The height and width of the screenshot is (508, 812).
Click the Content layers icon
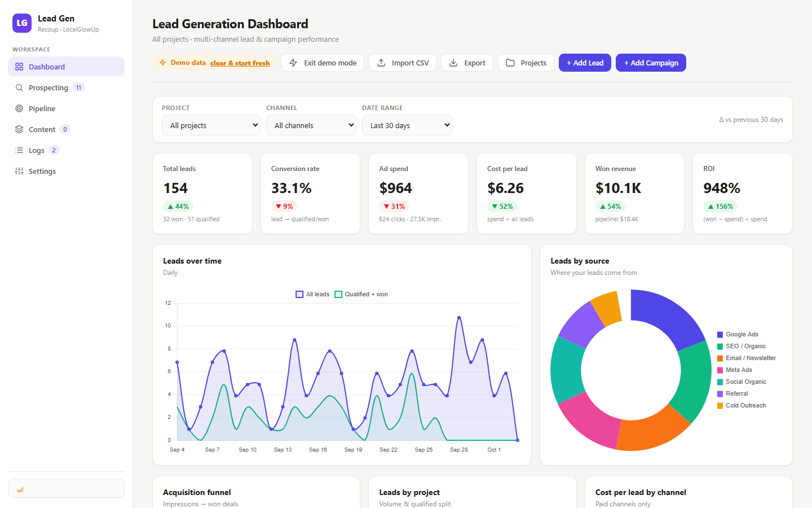click(19, 129)
